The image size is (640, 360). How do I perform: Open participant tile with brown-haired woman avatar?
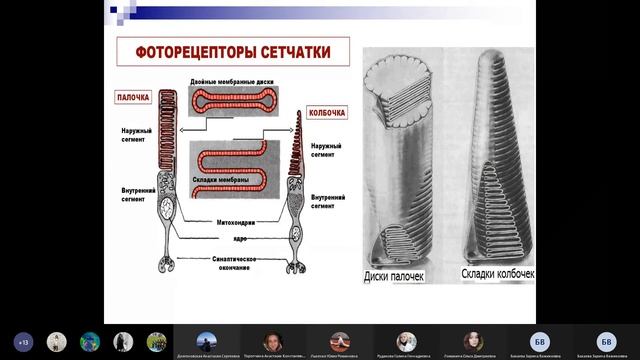point(273,342)
